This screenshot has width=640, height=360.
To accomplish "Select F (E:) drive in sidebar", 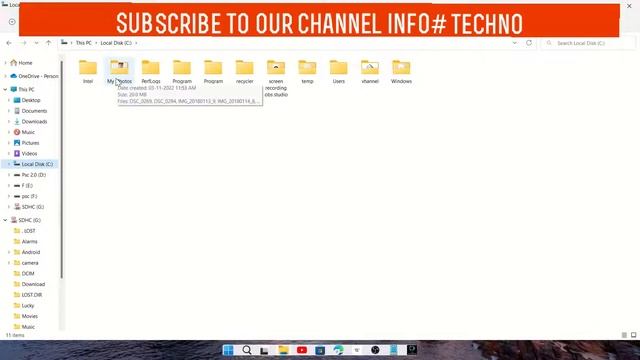I will click(x=27, y=186).
